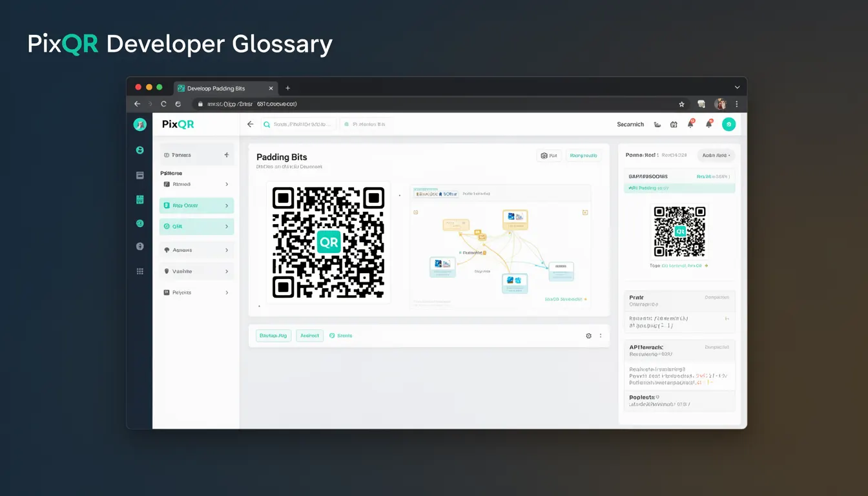868x496 pixels.
Task: Select the Padding Bits page heading
Action: coord(282,157)
